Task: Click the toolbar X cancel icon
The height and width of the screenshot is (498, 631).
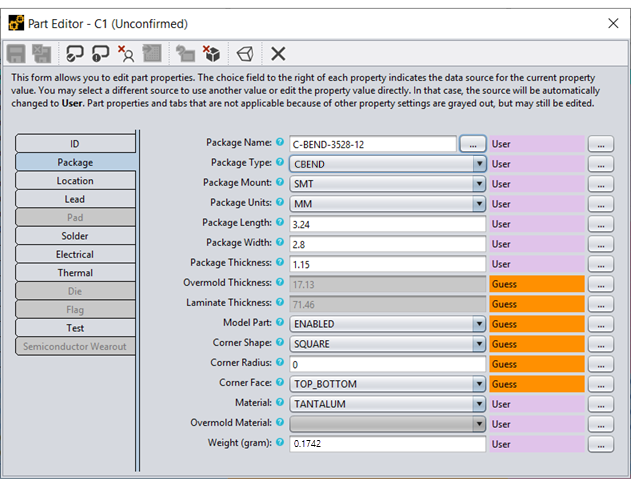Action: [x=278, y=54]
